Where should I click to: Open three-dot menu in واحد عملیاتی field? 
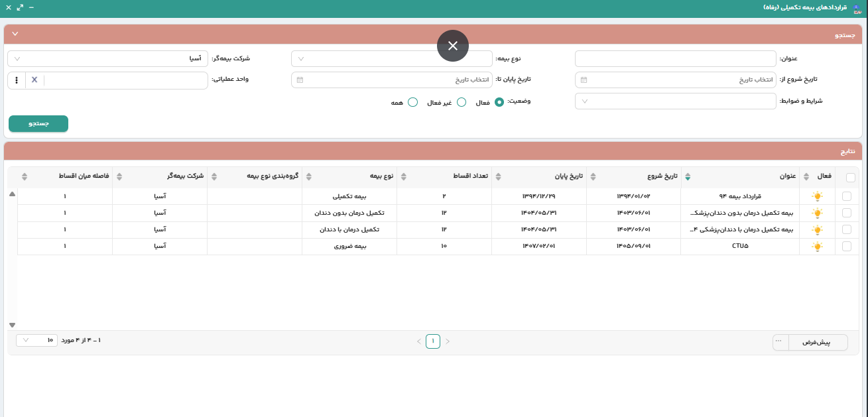click(17, 80)
